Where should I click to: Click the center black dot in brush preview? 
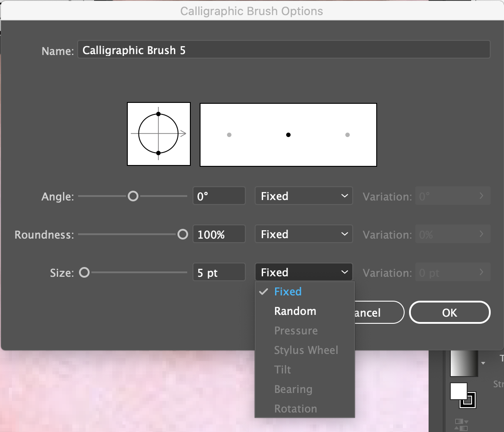pos(288,134)
